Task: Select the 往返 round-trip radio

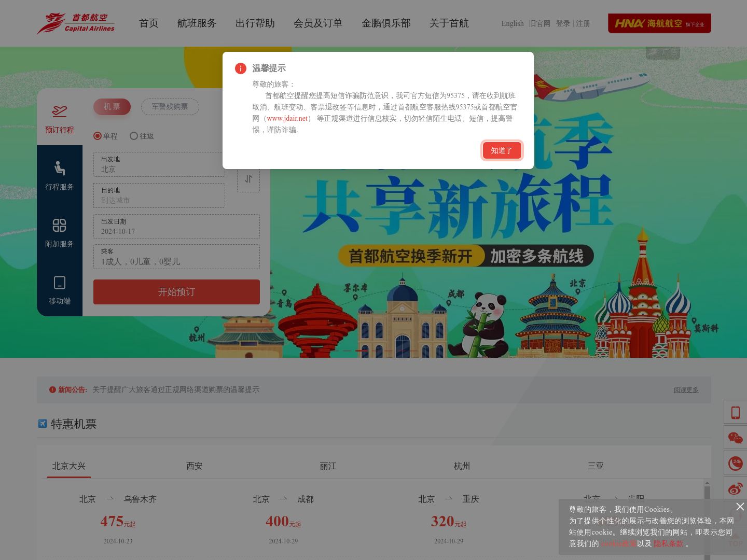Action: click(x=134, y=136)
